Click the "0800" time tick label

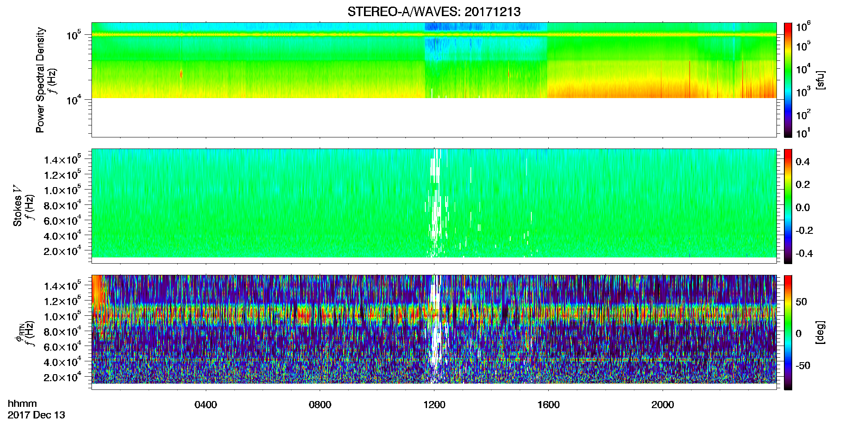[320, 405]
